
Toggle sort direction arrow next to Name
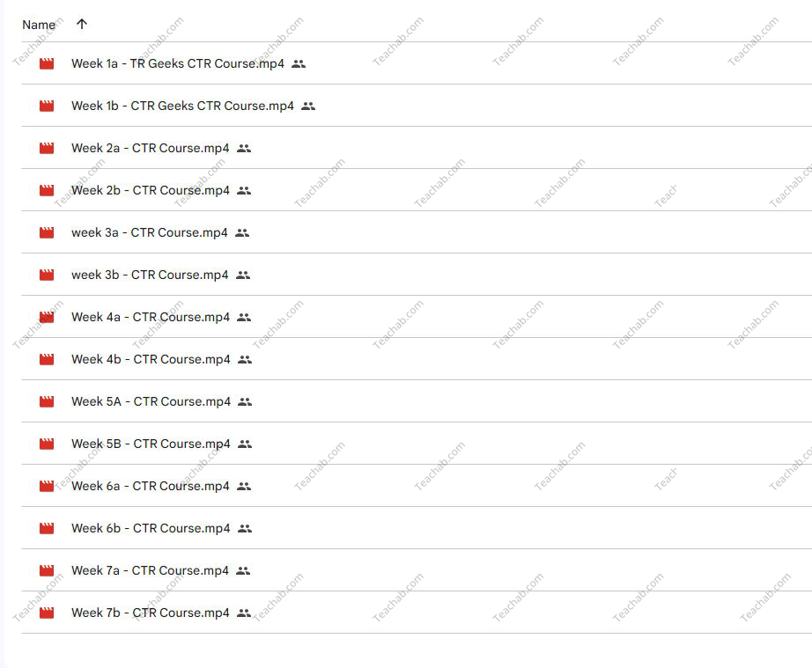point(82,25)
